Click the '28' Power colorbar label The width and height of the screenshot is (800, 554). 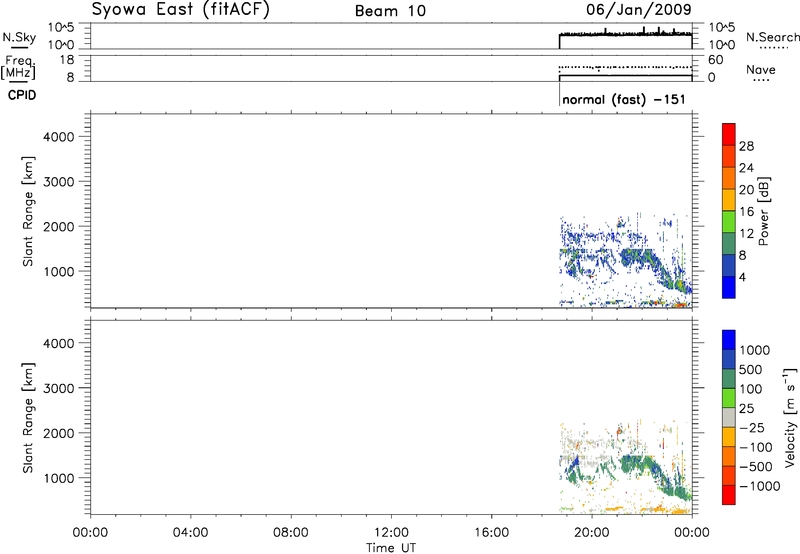pos(746,146)
